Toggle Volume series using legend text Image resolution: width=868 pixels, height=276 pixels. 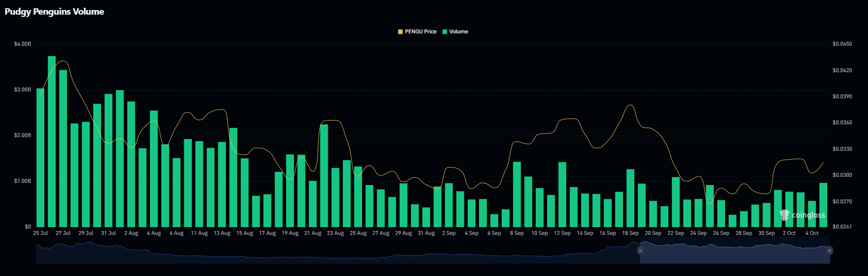(458, 32)
